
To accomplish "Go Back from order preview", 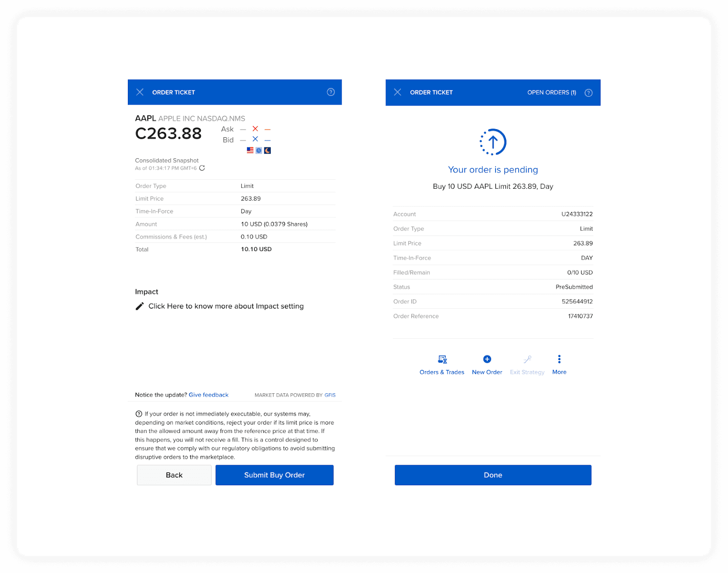I will click(x=174, y=475).
